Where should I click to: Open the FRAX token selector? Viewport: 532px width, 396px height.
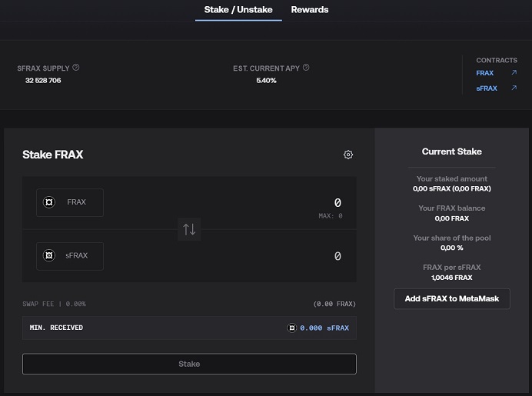pos(70,202)
